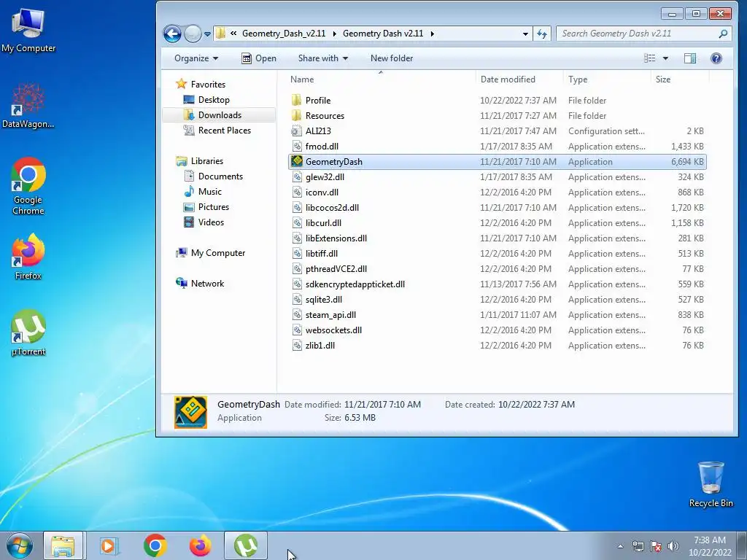Select the sqlite3.dll file

(498, 300)
